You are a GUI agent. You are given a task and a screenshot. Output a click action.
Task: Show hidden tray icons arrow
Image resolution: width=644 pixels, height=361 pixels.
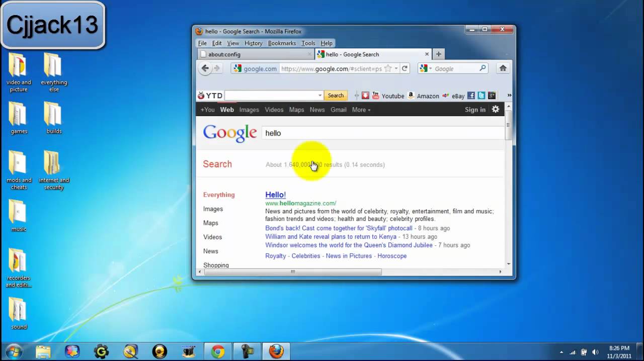pos(561,352)
